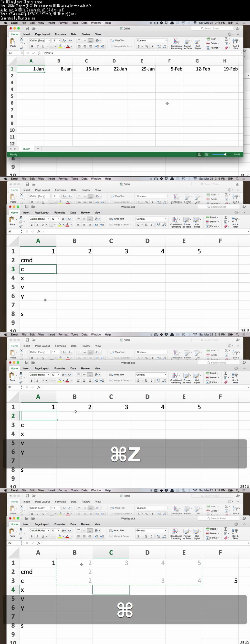Top Align in window showing 1-Jan dates

click(x=79, y=40)
